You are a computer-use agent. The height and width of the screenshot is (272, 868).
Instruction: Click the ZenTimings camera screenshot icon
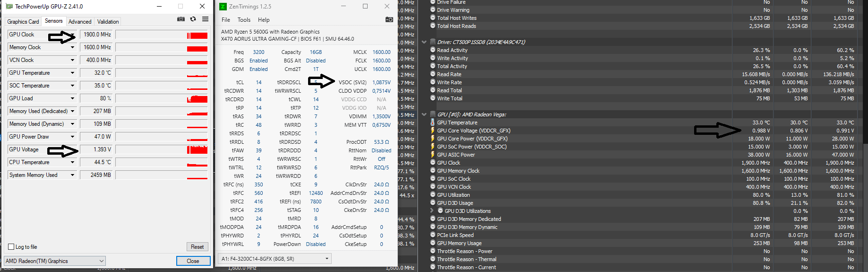point(389,19)
